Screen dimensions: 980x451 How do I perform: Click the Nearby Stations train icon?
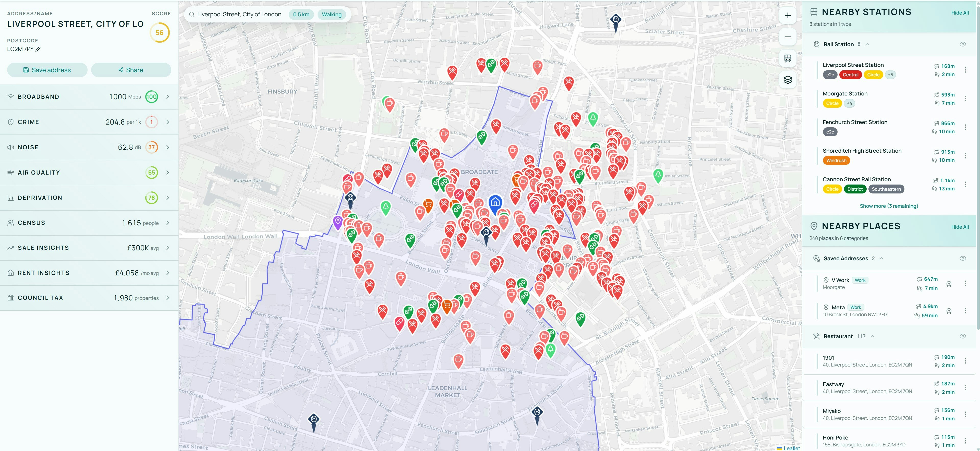(x=814, y=12)
